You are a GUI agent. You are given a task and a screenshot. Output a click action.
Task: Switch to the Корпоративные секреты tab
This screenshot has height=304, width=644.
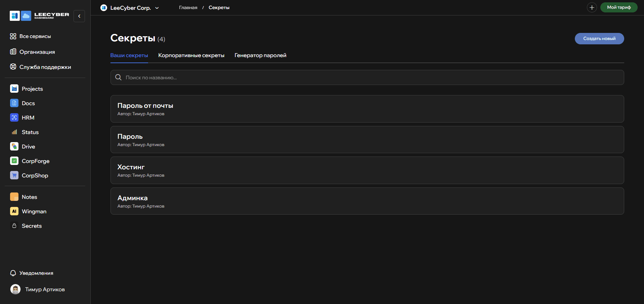pyautogui.click(x=191, y=55)
